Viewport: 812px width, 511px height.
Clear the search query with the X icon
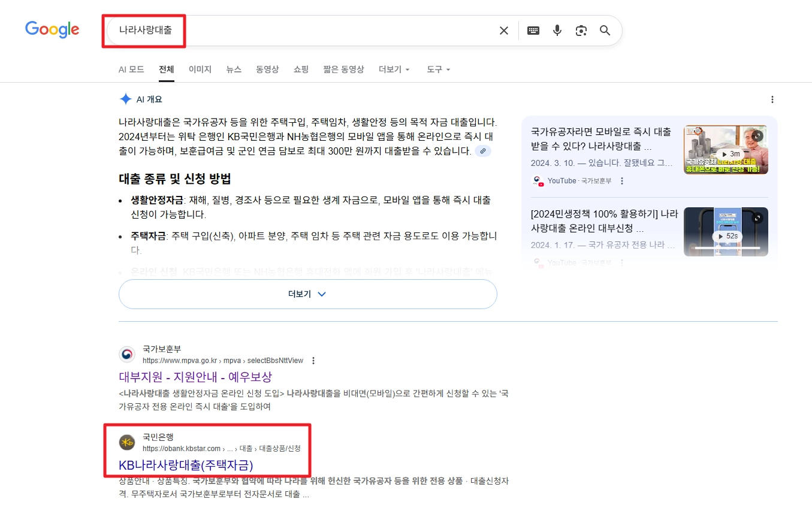point(504,30)
